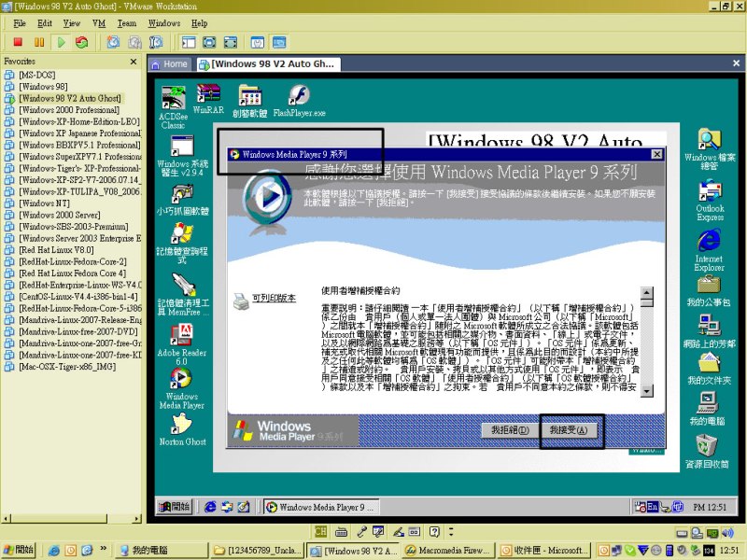Open ACDSee Classic desktop shortcut
Viewport: 747px width, 560px height.
pos(173,108)
